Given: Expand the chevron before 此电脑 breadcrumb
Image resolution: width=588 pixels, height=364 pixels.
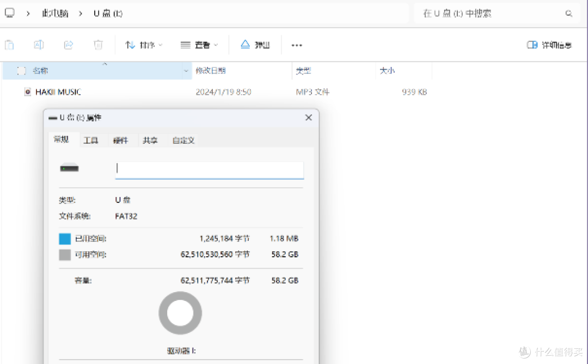Looking at the screenshot, I should point(28,14).
